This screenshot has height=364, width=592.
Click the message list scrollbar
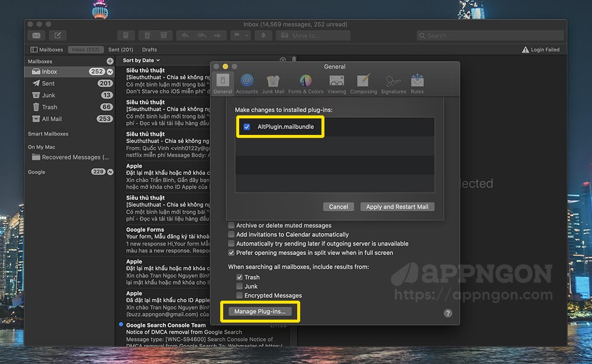click(x=294, y=59)
